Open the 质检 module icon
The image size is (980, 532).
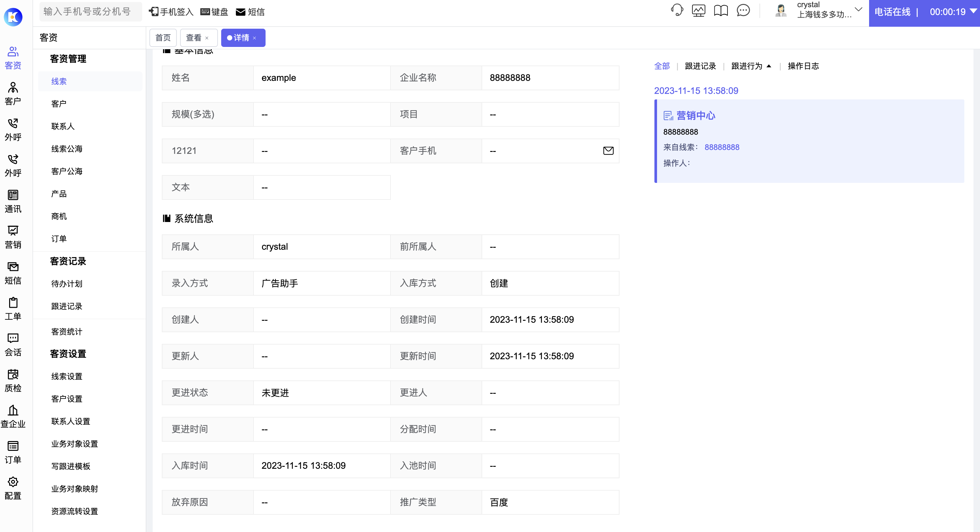(x=13, y=380)
